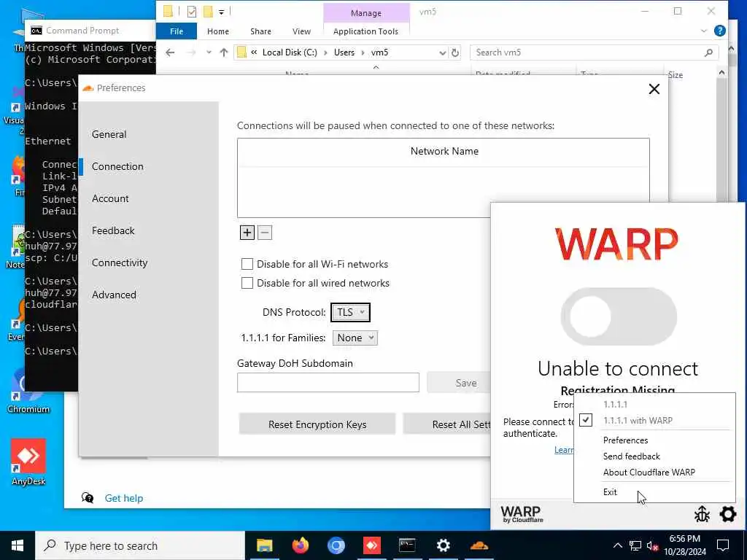Open Chromium from taskbar
Image resolution: width=747 pixels, height=560 pixels.
(336, 545)
